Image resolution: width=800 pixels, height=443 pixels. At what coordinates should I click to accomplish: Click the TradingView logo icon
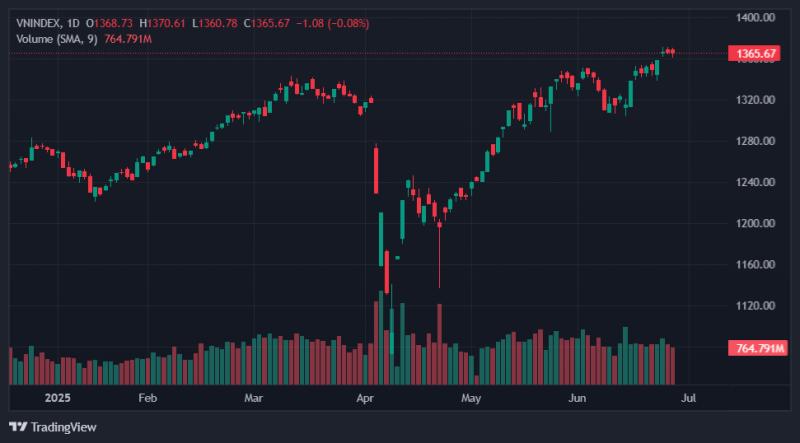(x=18, y=427)
